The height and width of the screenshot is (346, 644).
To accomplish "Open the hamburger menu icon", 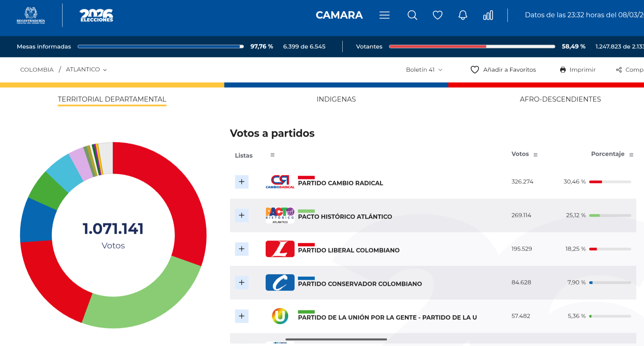I will coord(384,15).
